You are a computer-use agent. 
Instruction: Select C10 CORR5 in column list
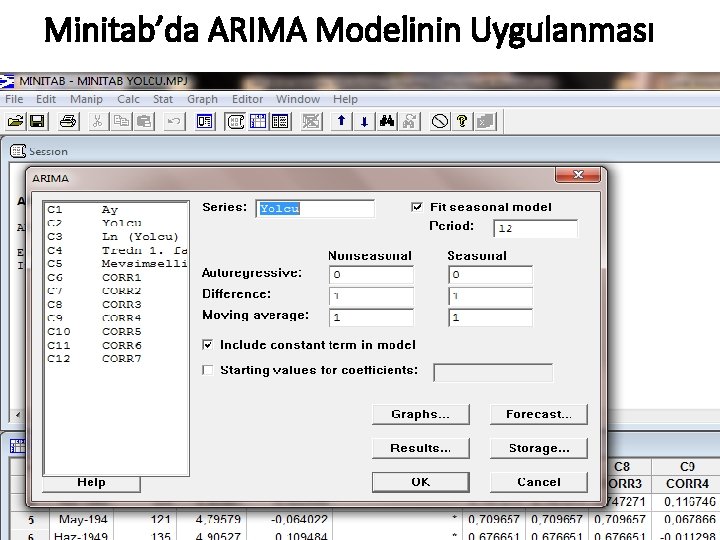point(116,332)
